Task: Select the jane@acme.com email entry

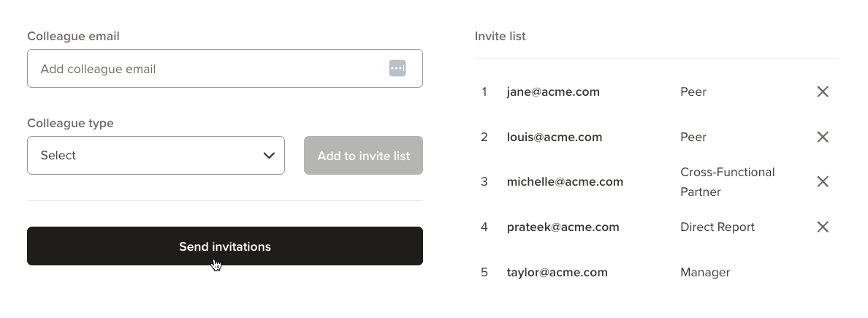Action: (x=553, y=92)
